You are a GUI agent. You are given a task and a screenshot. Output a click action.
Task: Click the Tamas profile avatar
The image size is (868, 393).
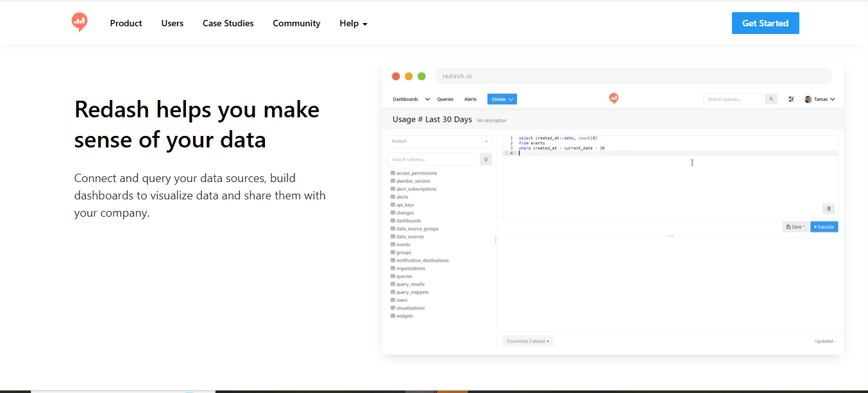(x=808, y=99)
